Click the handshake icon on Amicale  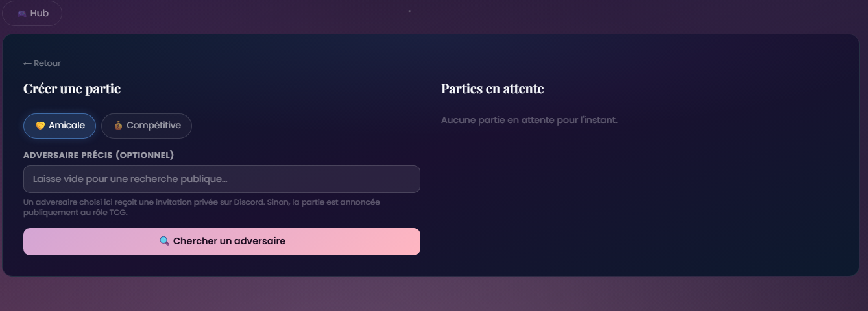[x=40, y=126]
